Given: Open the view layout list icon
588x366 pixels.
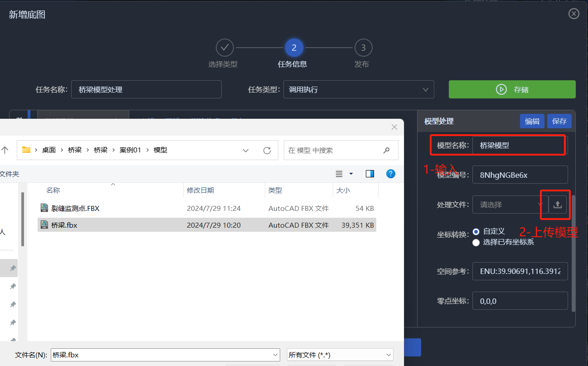Looking at the screenshot, I should [339, 174].
